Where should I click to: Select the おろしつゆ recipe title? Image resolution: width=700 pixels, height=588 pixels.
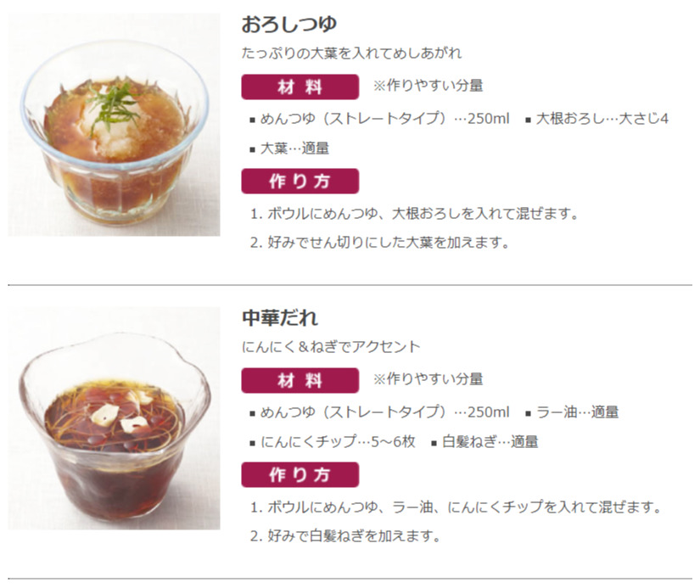tap(288, 24)
